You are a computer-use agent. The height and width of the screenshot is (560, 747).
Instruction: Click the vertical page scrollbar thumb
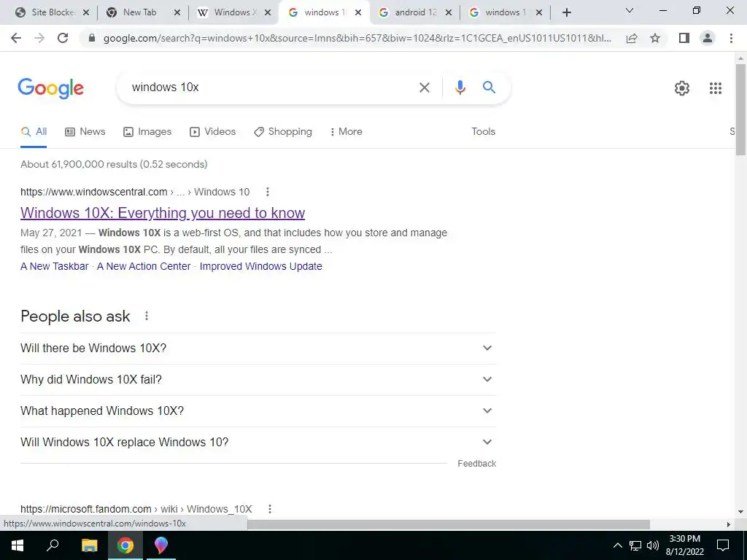coord(740,109)
